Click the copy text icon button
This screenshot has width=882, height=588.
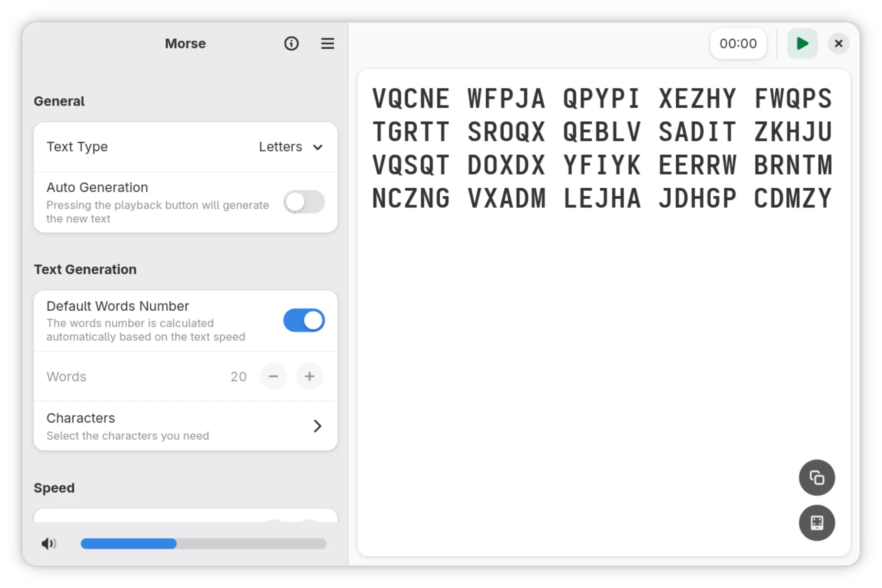pos(816,478)
